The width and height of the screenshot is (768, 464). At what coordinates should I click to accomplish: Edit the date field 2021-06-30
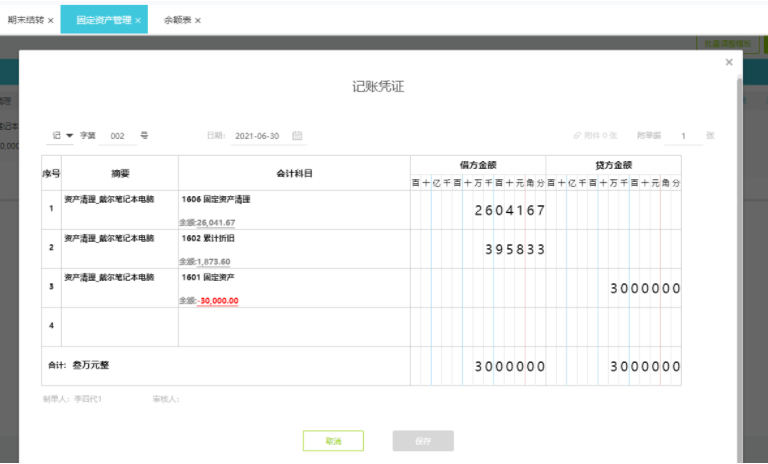(257, 136)
